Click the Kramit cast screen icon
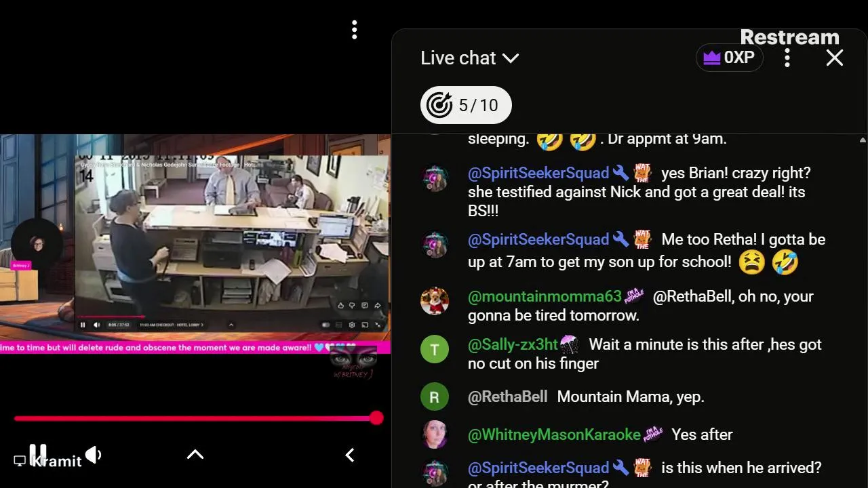Viewport: 868px width, 488px height. click(x=20, y=461)
